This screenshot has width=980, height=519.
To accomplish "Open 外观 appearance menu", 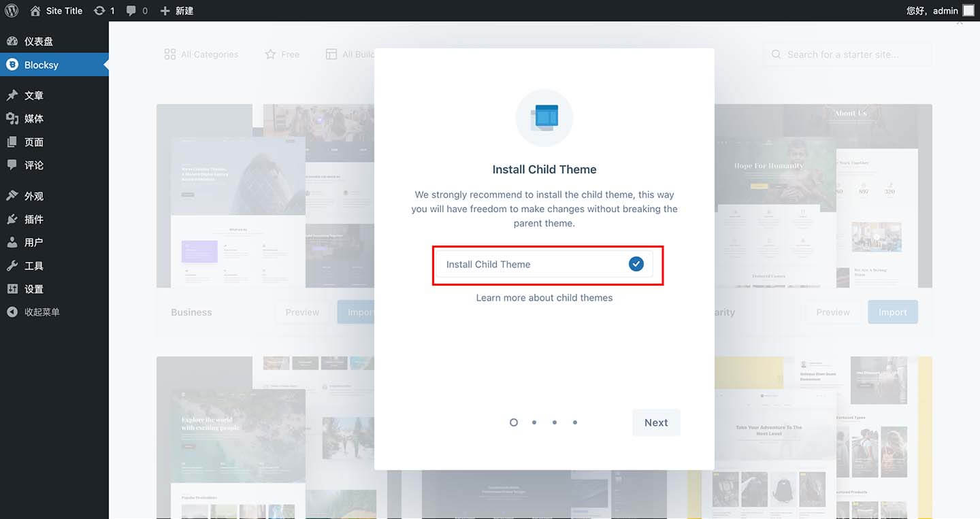I will coord(54,195).
